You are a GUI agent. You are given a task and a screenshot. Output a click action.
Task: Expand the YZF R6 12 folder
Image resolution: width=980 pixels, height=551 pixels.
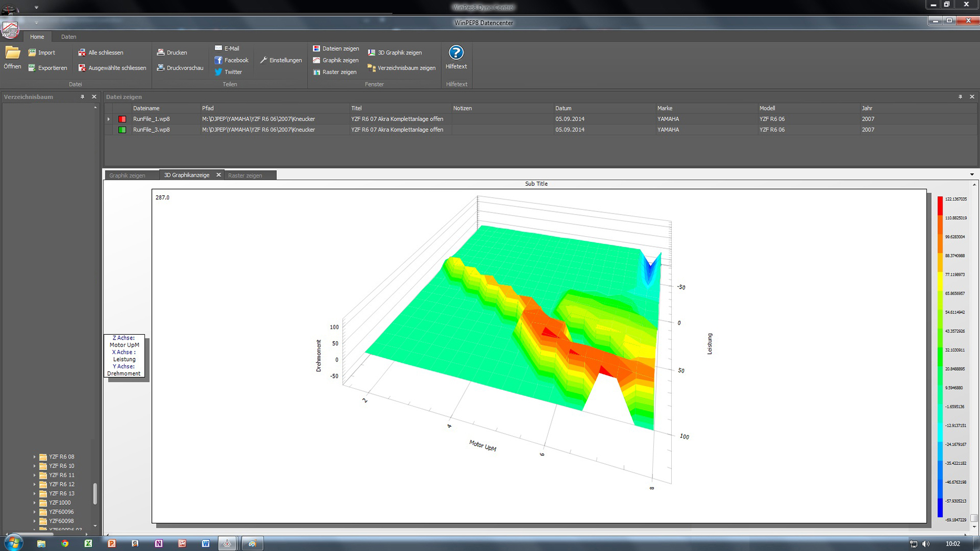(35, 484)
